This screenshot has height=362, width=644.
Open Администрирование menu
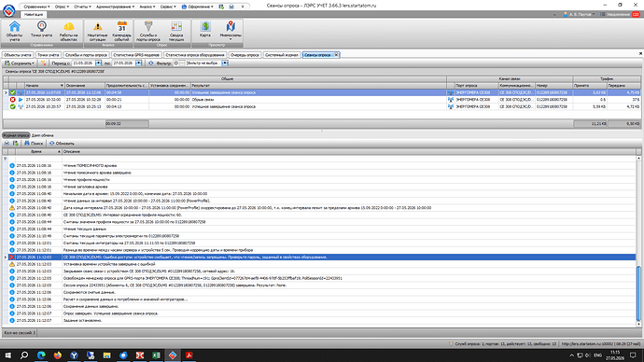(x=115, y=7)
